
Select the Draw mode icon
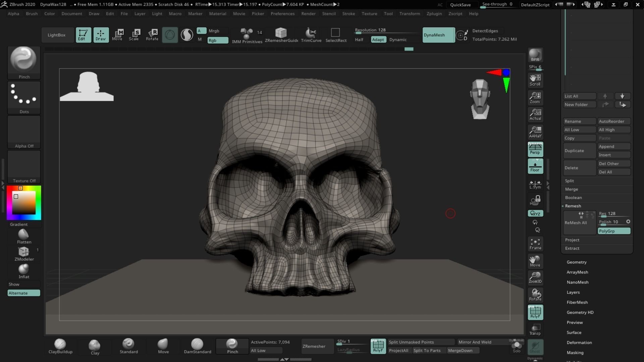pos(101,35)
